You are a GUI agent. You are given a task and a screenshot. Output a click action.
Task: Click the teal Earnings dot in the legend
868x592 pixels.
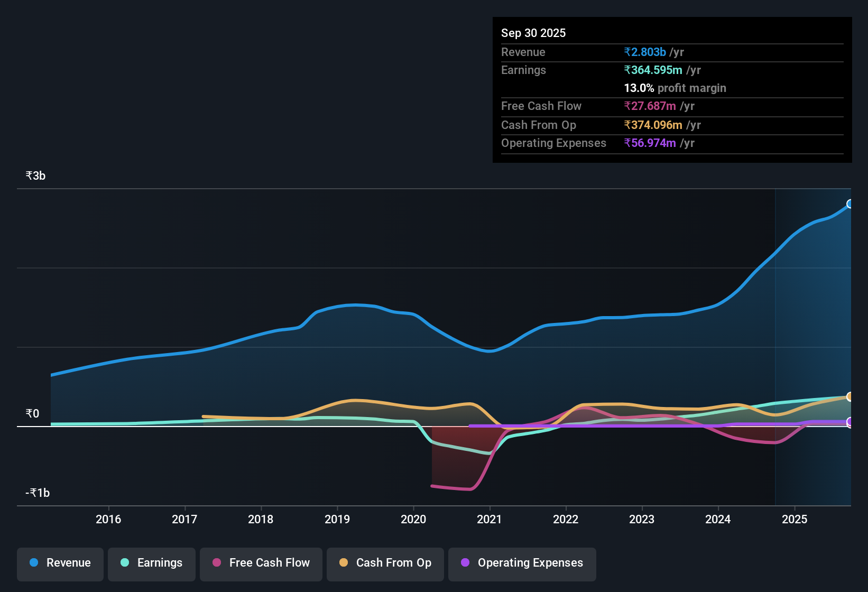(125, 563)
